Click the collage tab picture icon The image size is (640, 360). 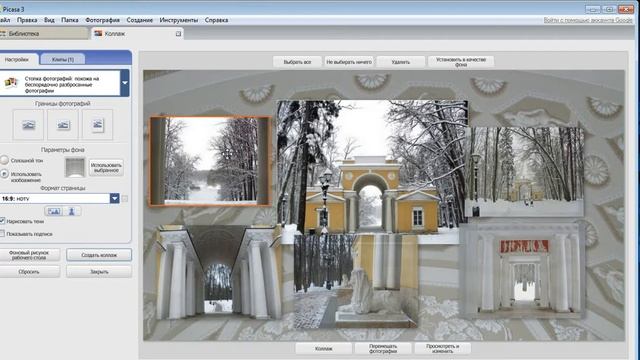[x=98, y=33]
